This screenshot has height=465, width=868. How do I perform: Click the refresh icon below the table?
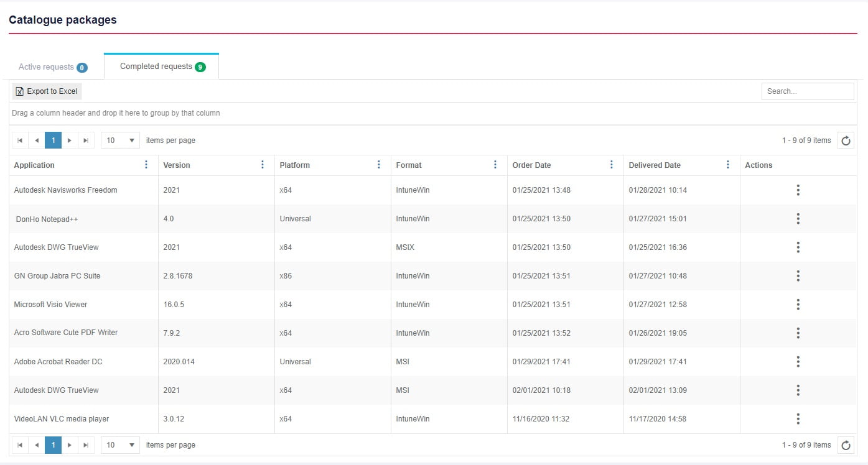pyautogui.click(x=846, y=445)
